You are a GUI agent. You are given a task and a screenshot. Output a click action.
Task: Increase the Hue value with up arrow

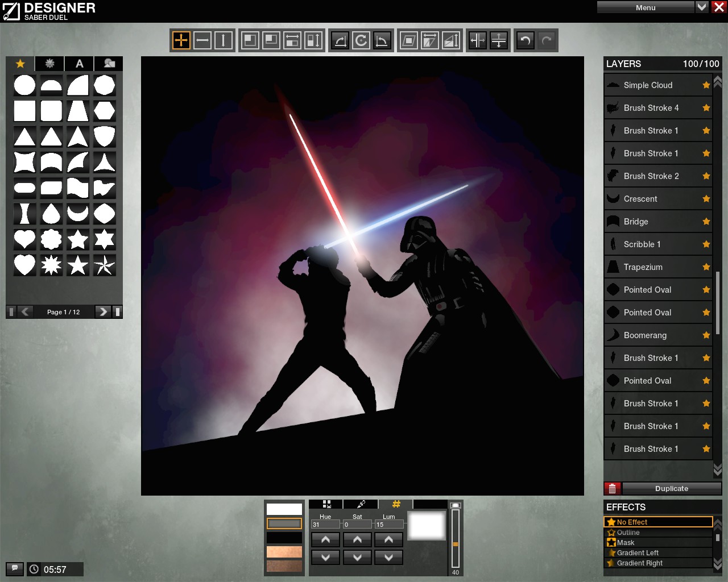click(x=325, y=539)
